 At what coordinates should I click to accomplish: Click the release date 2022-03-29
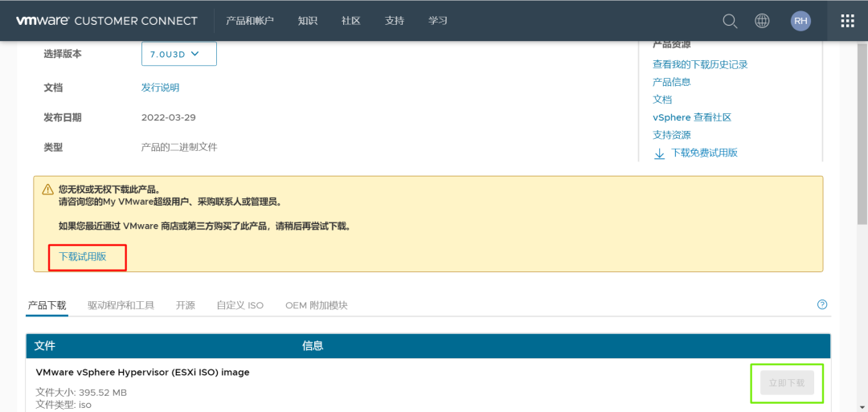coord(168,118)
